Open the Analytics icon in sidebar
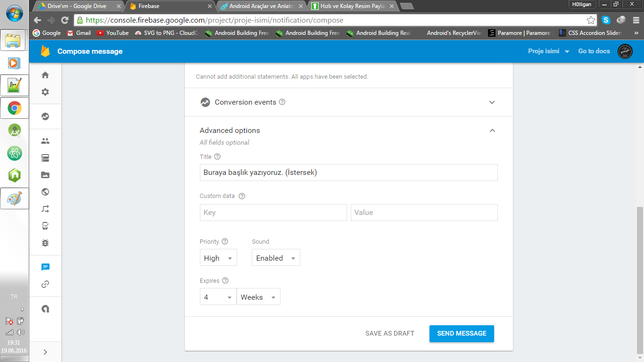The width and height of the screenshot is (644, 362). pyautogui.click(x=45, y=116)
